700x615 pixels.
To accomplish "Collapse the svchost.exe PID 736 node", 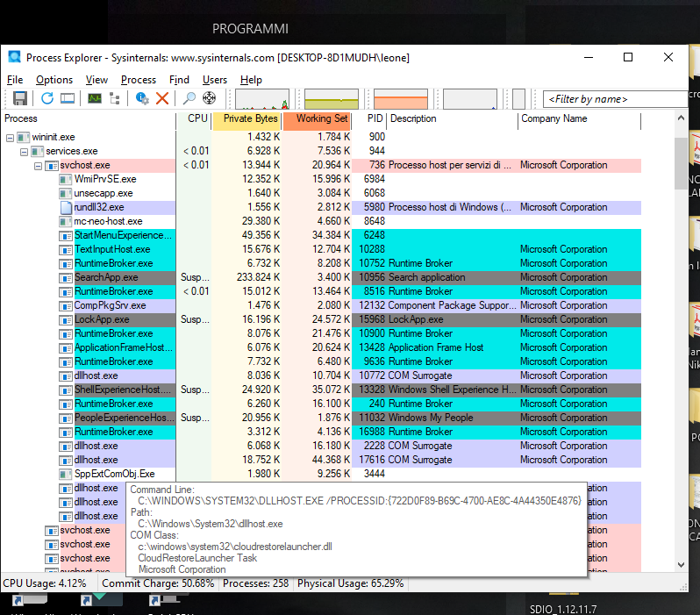I will tap(39, 166).
